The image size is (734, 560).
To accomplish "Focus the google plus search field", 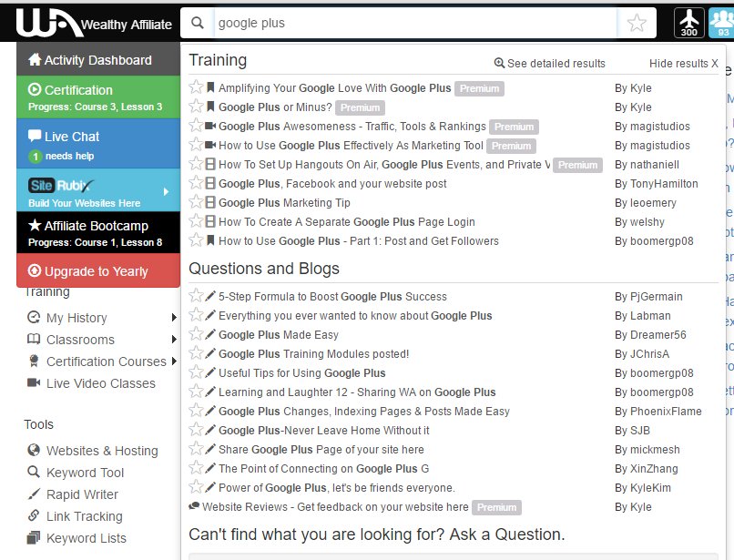I will point(415,23).
